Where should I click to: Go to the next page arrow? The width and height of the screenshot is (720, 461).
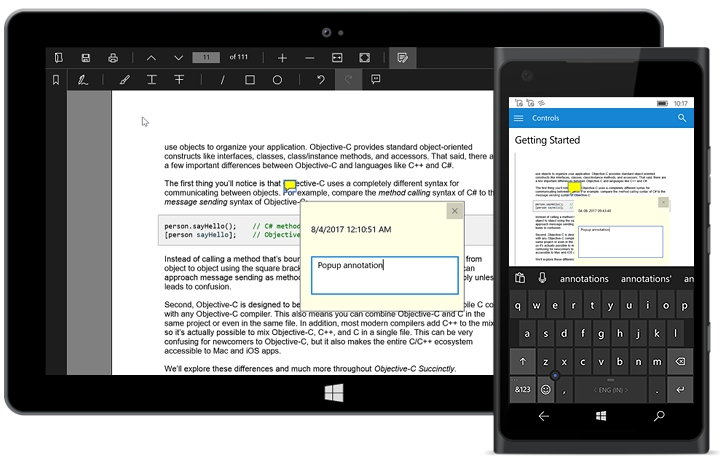177,57
